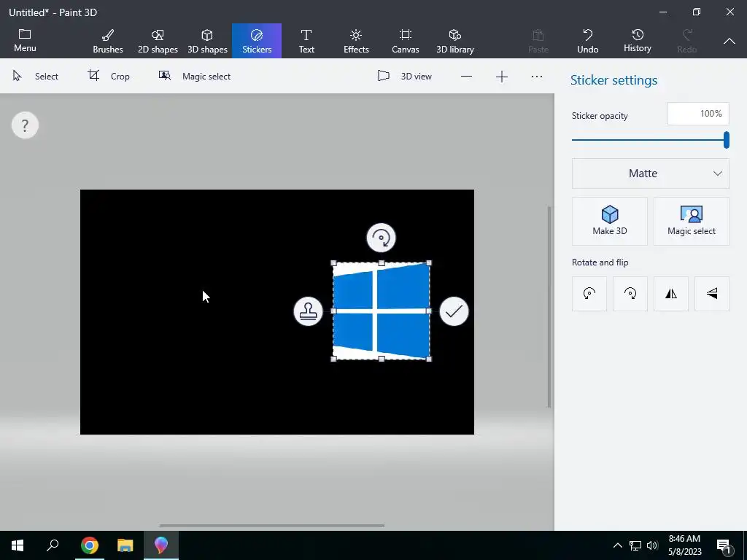Commit the sticker with the checkmark button
Viewport: 747px width, 560px height.
click(454, 311)
